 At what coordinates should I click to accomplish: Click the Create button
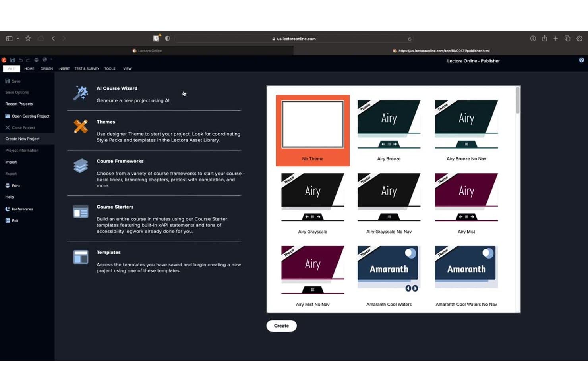point(281,326)
